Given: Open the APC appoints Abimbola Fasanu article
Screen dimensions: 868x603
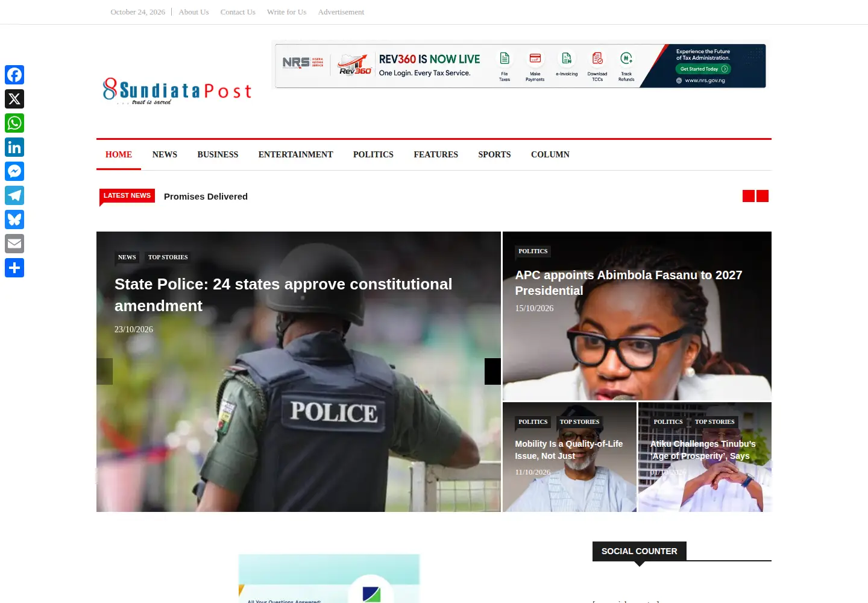Looking at the screenshot, I should 629,283.
